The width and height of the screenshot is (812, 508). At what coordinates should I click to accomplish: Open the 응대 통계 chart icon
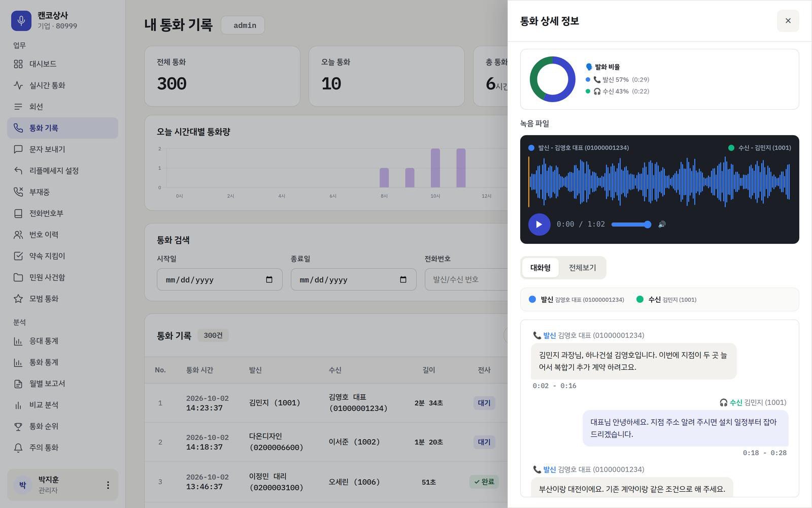click(18, 341)
